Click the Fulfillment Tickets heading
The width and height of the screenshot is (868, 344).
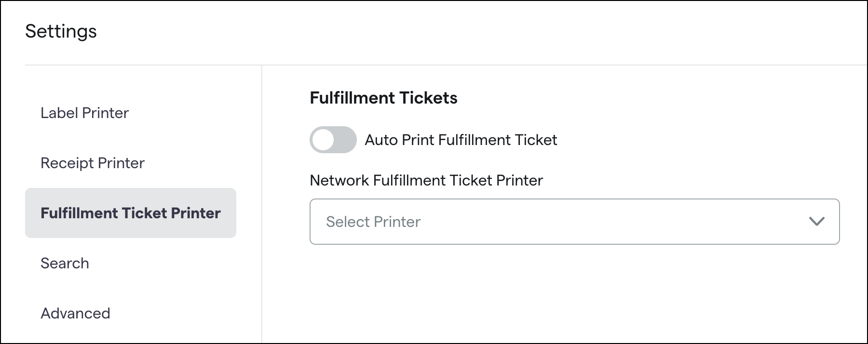pyautogui.click(x=383, y=98)
